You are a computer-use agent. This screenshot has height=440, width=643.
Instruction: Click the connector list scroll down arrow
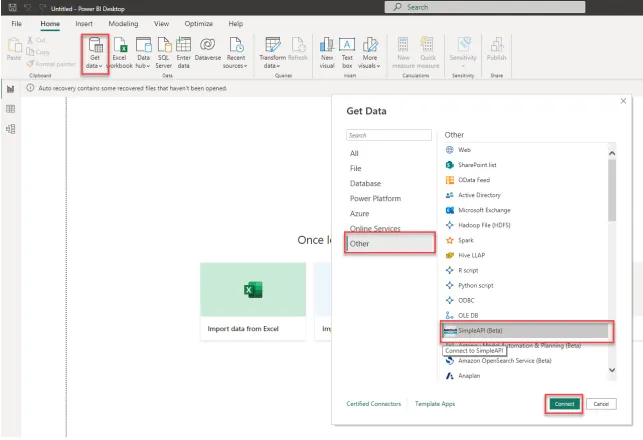click(612, 370)
